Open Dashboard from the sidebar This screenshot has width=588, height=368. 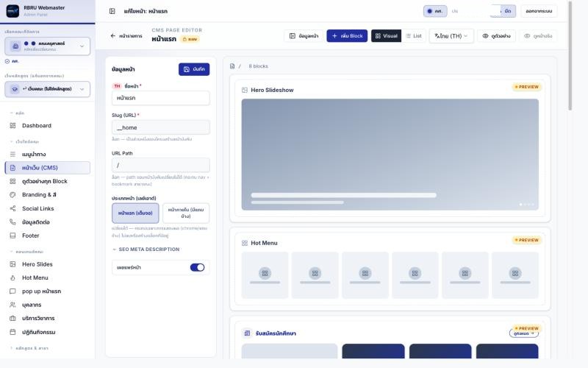pyautogui.click(x=47, y=125)
